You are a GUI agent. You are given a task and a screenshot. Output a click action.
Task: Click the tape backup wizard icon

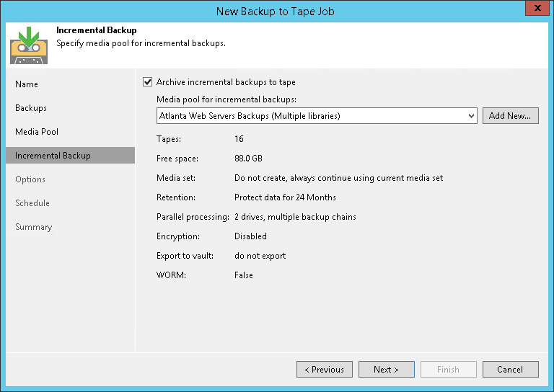coord(28,43)
